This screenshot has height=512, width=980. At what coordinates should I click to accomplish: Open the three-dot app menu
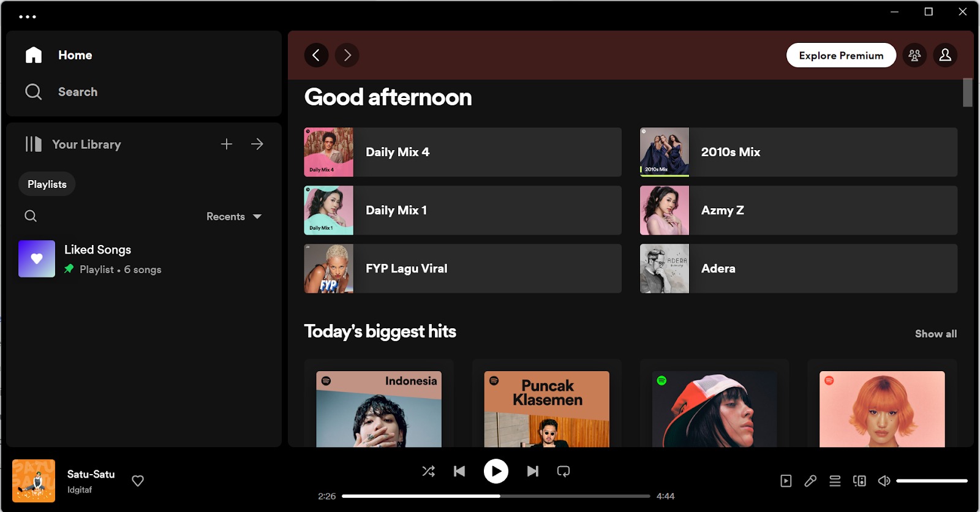click(x=28, y=17)
